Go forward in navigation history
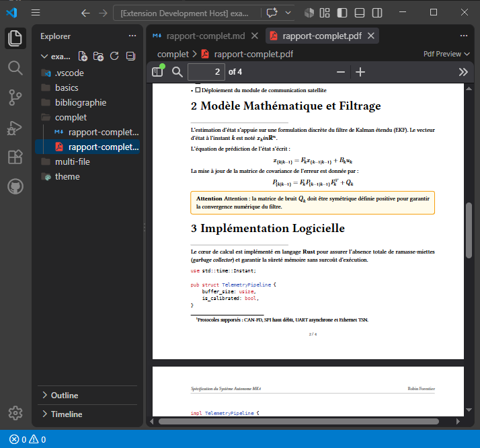 [103, 13]
